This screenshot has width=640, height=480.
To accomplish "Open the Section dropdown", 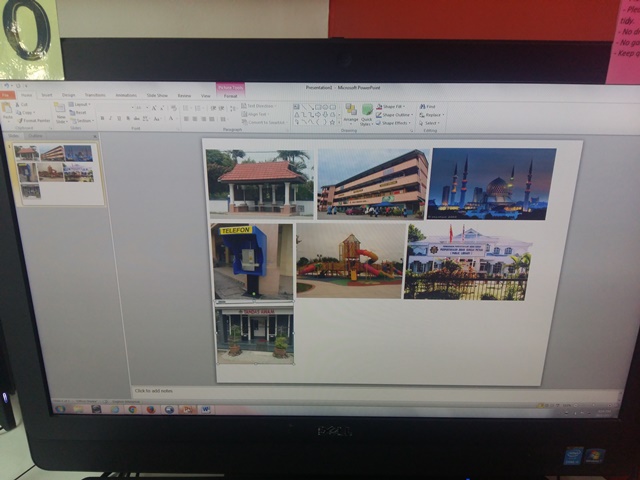I will coord(82,120).
